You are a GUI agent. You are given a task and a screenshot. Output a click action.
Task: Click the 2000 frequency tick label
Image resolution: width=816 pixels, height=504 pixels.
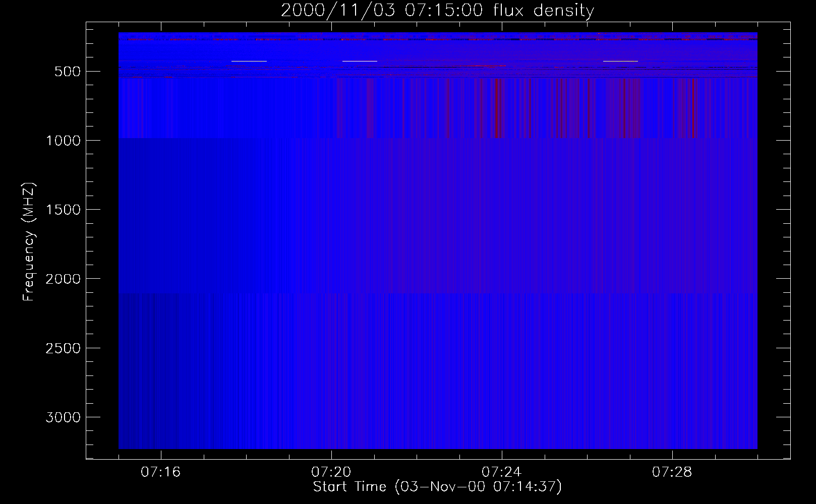point(63,279)
